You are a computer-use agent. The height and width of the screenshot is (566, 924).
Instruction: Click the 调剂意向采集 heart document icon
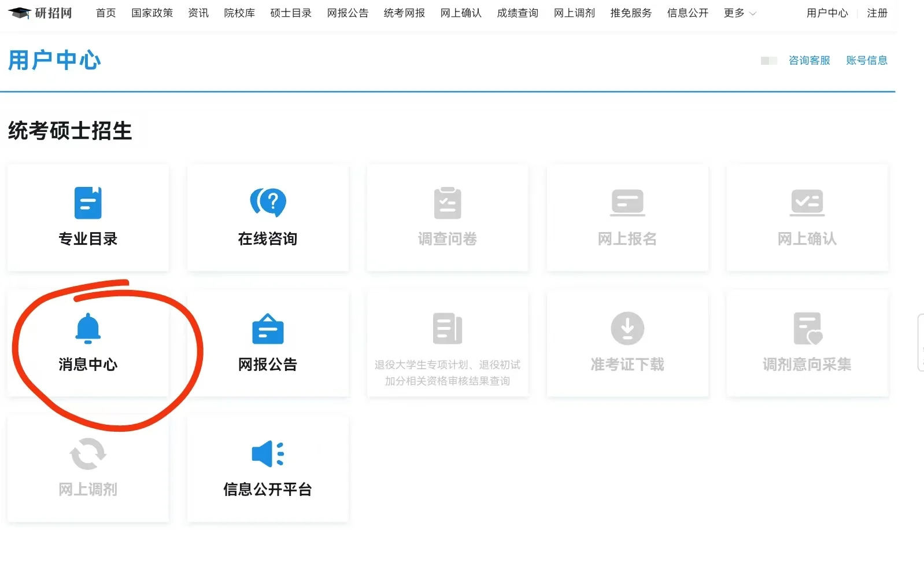point(808,328)
